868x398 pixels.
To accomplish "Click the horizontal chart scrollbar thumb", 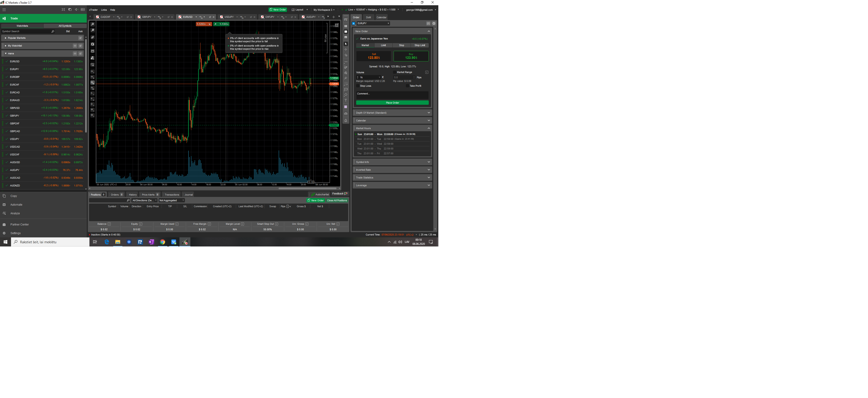I will (307, 189).
